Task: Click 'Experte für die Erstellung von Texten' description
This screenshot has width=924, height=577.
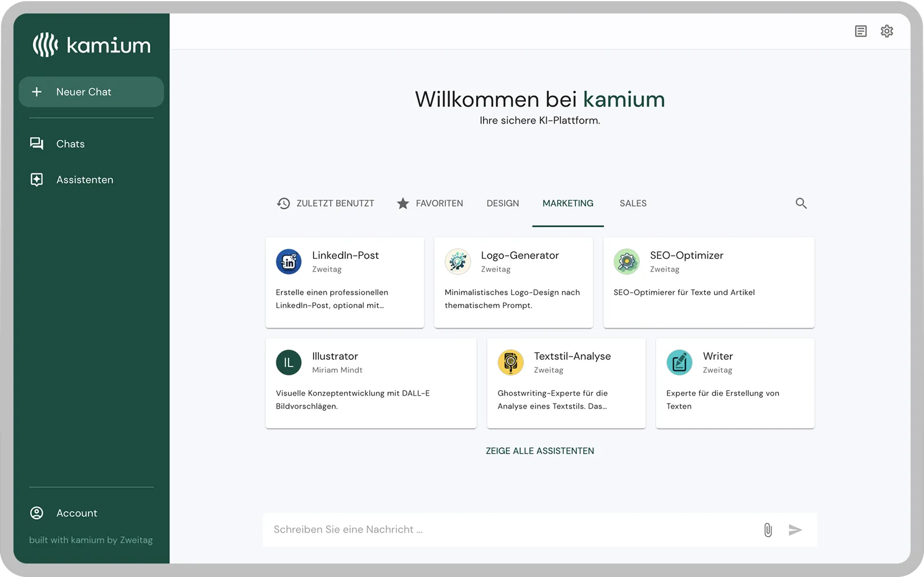Action: click(723, 400)
